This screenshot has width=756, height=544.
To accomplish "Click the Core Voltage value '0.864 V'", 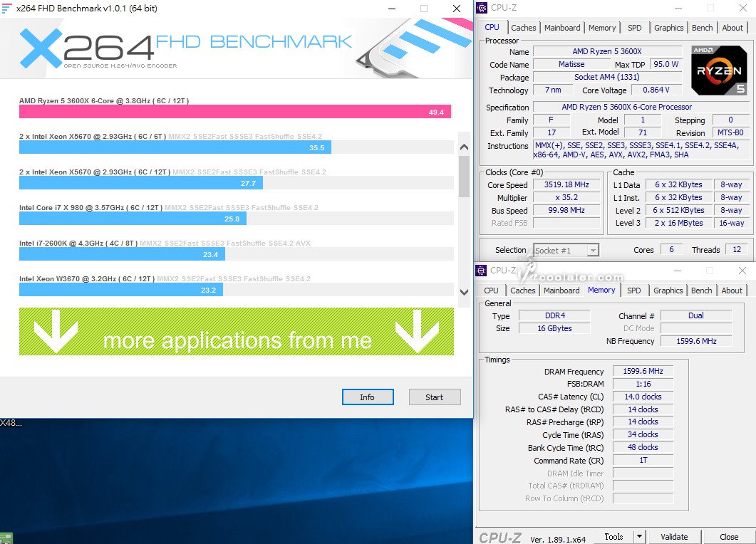I will 656,90.
